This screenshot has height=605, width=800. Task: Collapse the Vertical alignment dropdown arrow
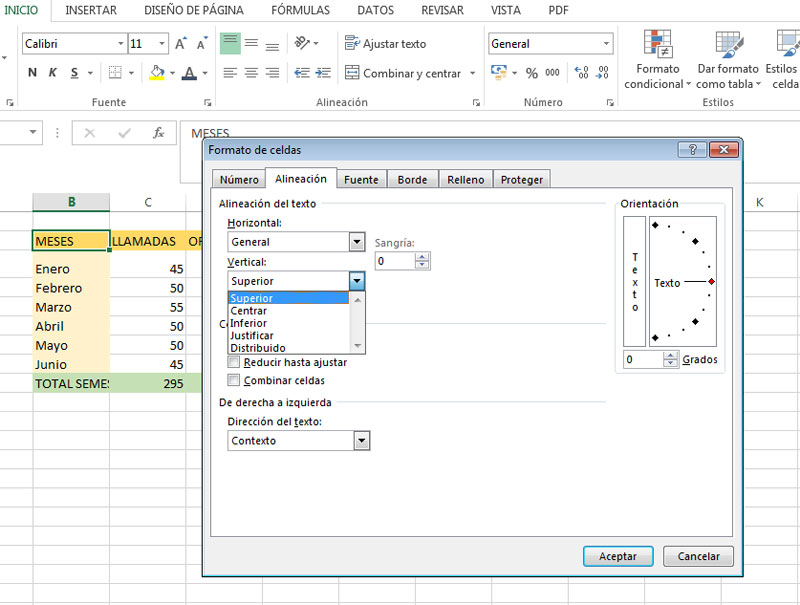(357, 281)
